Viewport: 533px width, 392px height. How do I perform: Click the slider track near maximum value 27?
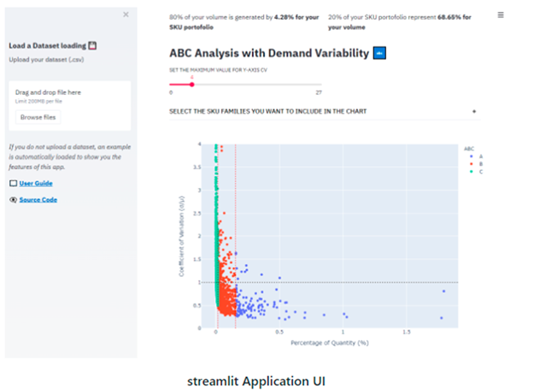point(316,84)
